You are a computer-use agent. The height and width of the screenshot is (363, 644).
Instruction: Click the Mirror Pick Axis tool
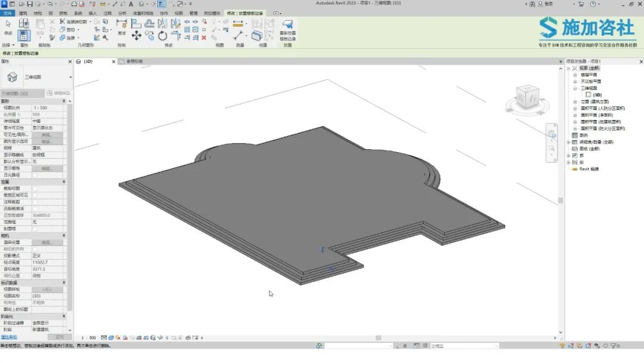click(163, 23)
